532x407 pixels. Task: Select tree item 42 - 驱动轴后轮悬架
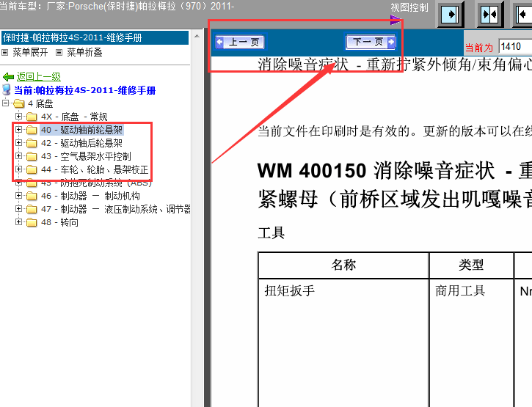[81, 143]
